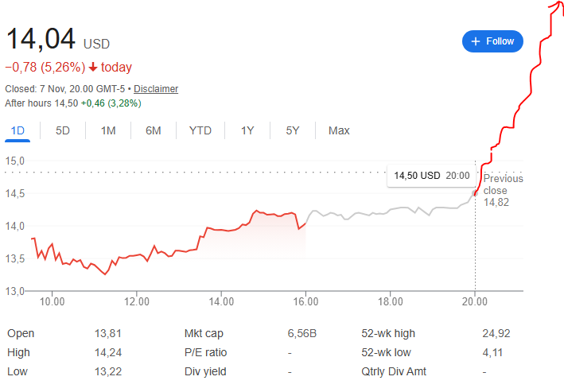Click the 12.00 time axis label
This screenshot has height=392, width=564.
[137, 301]
